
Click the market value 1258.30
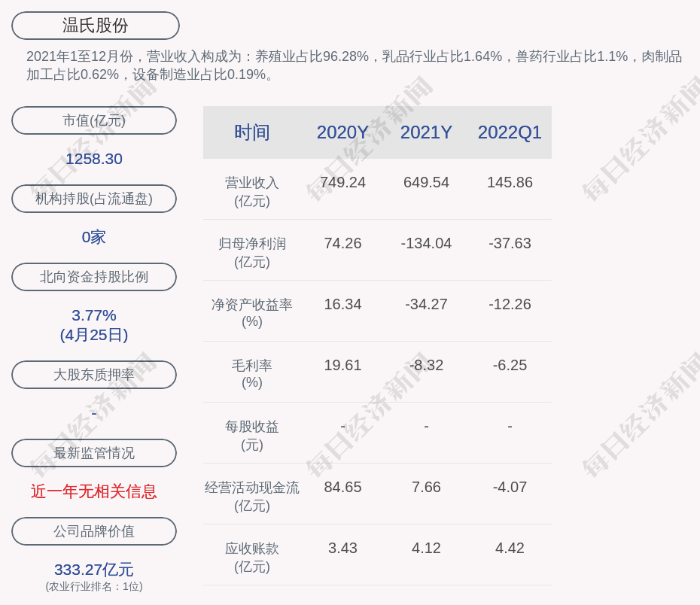[94, 159]
